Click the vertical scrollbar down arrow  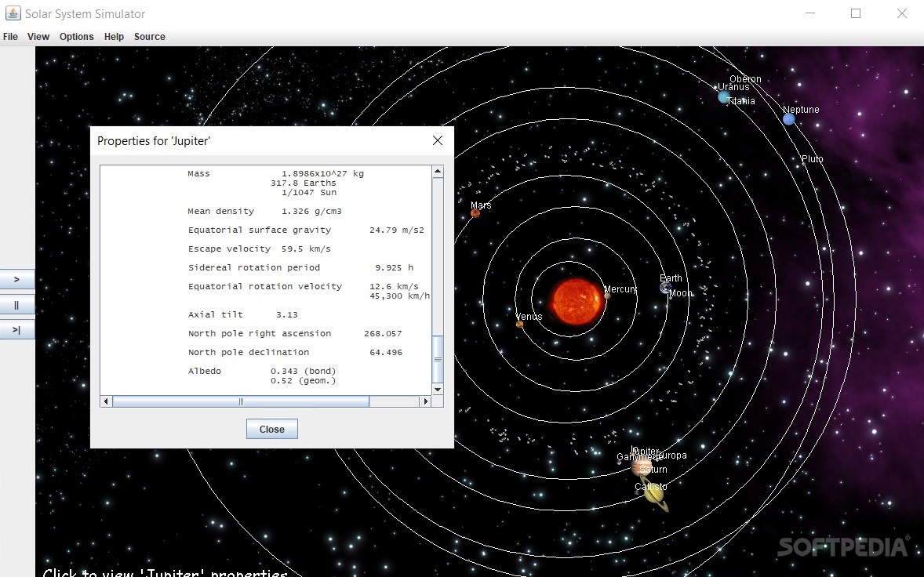[438, 389]
